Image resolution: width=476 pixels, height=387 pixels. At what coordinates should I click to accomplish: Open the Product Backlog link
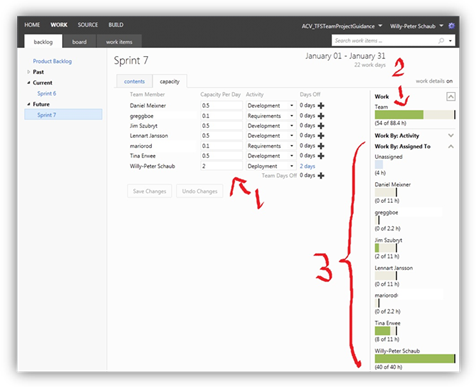pyautogui.click(x=52, y=61)
